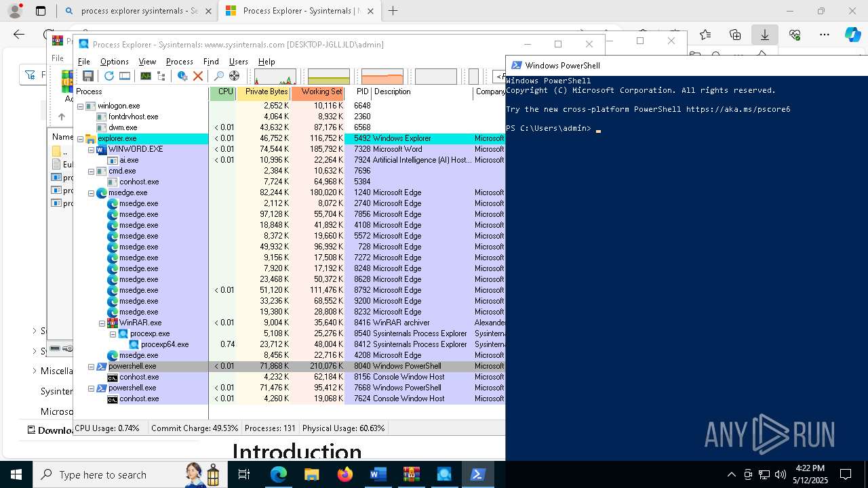Collapse the top msedge.exe parent node

[91, 192]
